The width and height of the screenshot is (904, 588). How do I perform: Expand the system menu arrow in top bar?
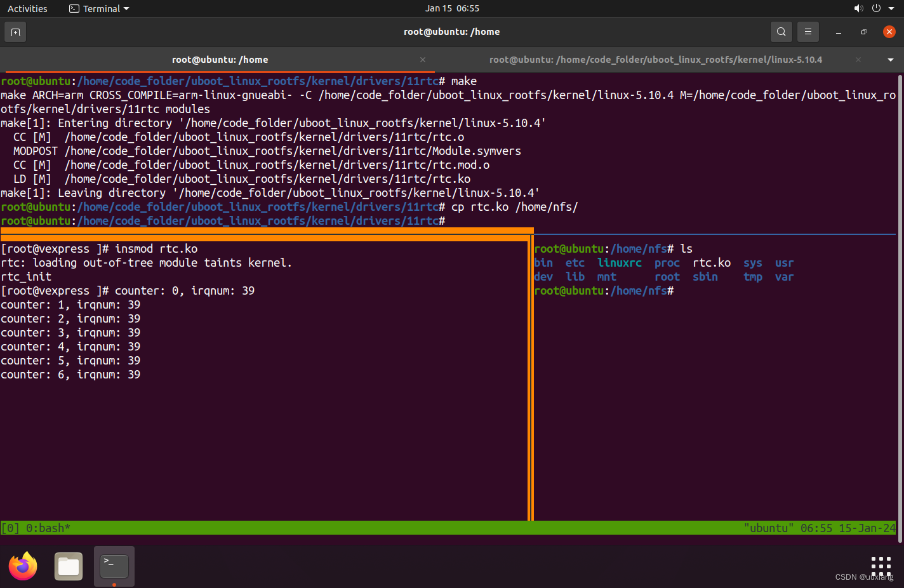(x=891, y=9)
